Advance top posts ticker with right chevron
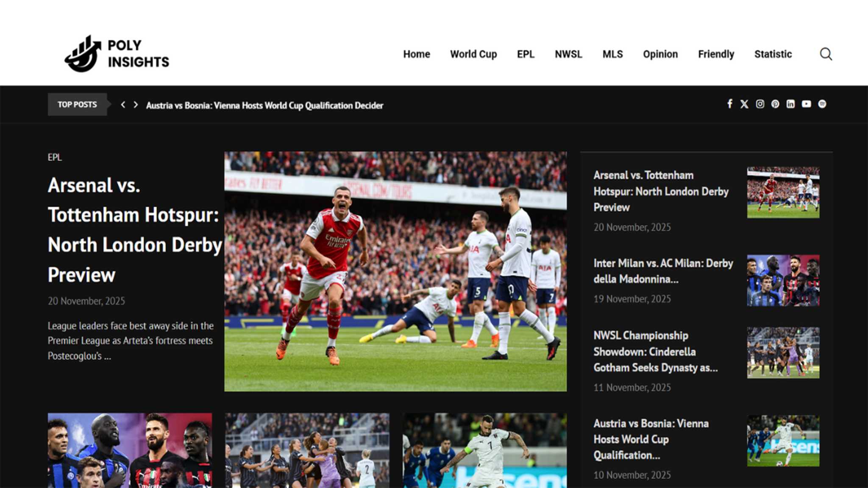Viewport: 868px width, 488px height. pyautogui.click(x=136, y=105)
